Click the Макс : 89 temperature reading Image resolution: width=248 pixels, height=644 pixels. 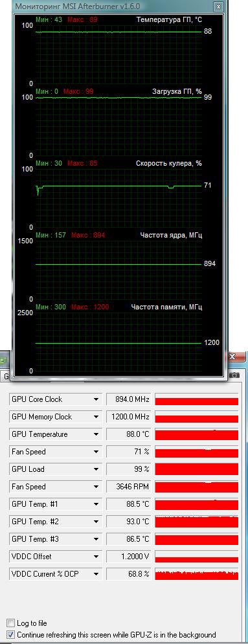(x=82, y=19)
